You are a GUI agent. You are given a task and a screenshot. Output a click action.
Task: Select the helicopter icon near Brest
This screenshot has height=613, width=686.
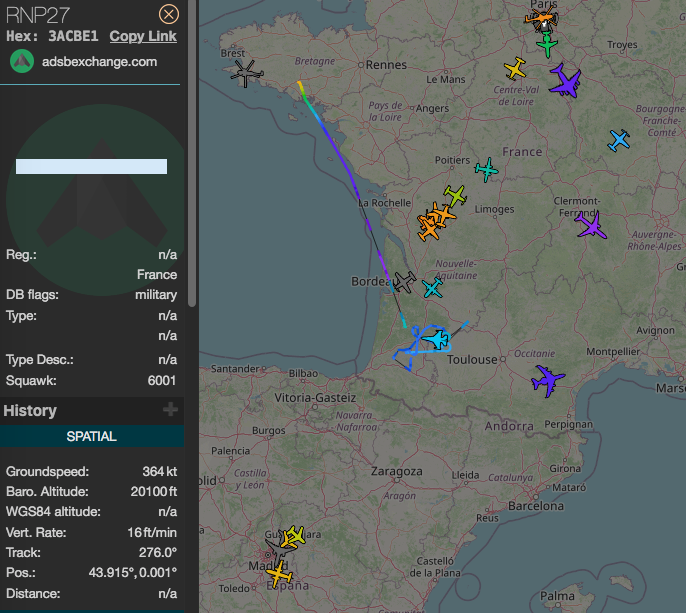(x=246, y=73)
